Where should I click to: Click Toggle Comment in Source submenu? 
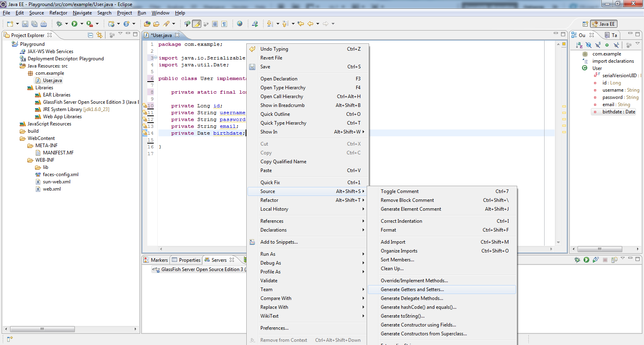pyautogui.click(x=442, y=191)
